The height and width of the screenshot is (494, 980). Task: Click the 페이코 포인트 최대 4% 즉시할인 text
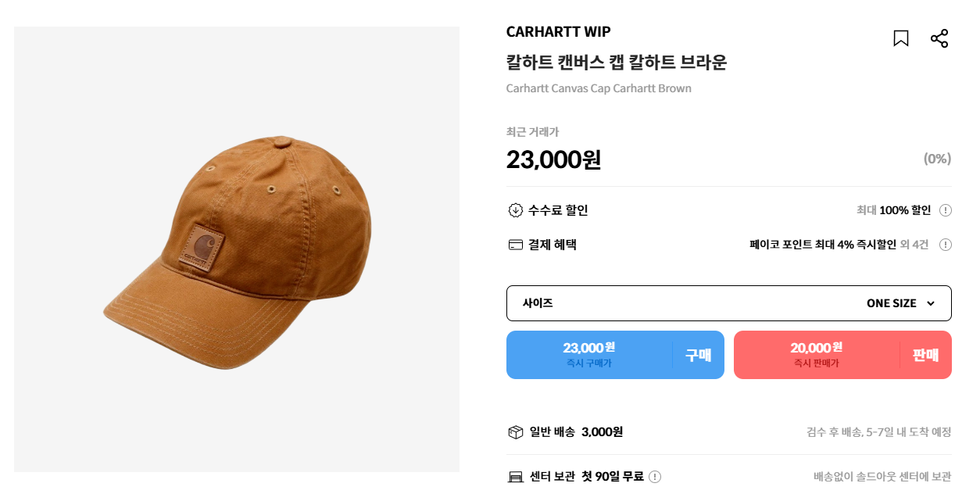click(x=822, y=245)
